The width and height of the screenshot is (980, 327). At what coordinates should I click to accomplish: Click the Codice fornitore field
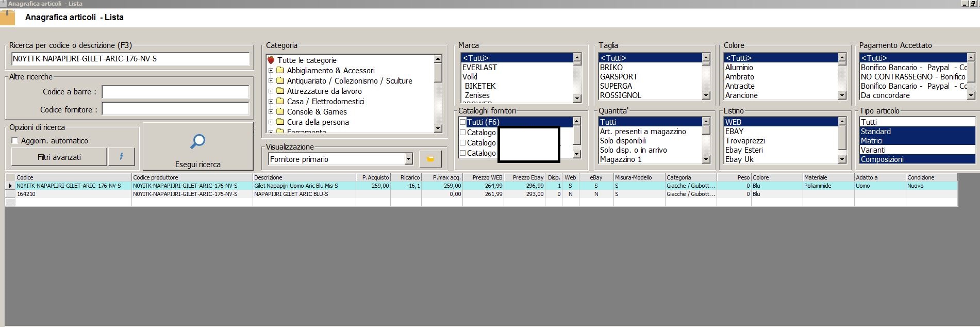(175, 109)
